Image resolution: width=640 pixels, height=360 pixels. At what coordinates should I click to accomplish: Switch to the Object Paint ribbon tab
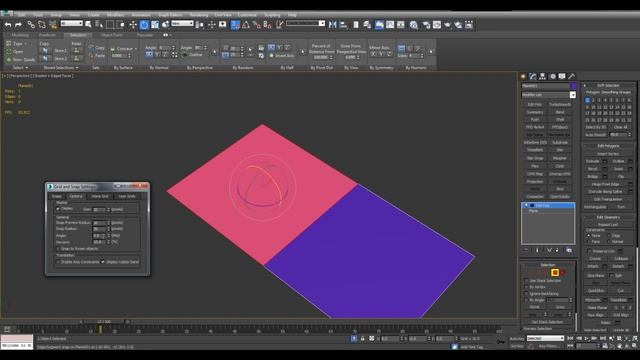[x=112, y=35]
